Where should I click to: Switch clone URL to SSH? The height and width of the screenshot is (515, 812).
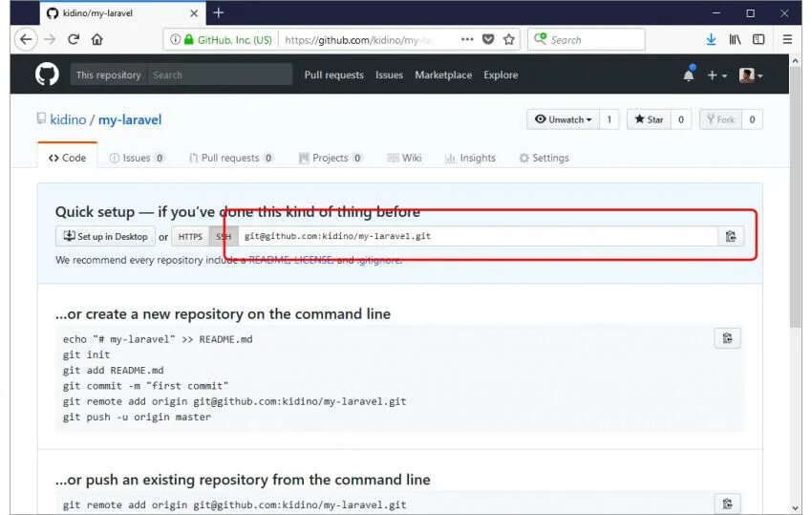(x=224, y=236)
